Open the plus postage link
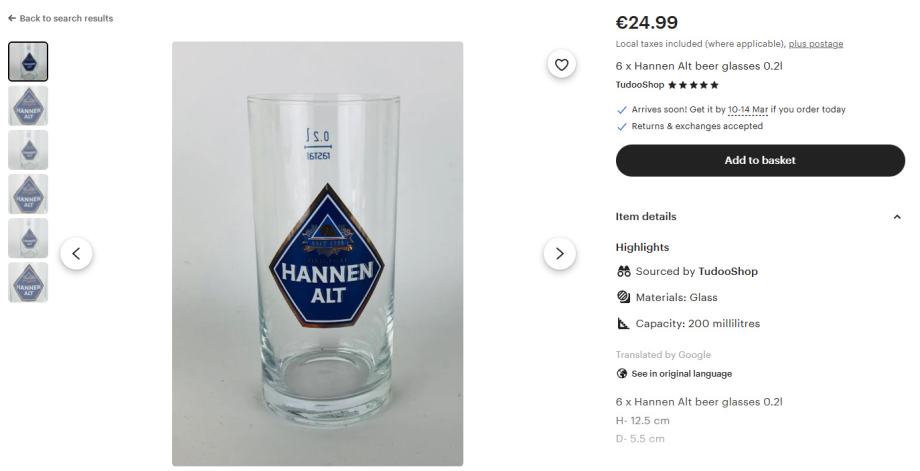The height and width of the screenshot is (471, 920). pos(815,44)
